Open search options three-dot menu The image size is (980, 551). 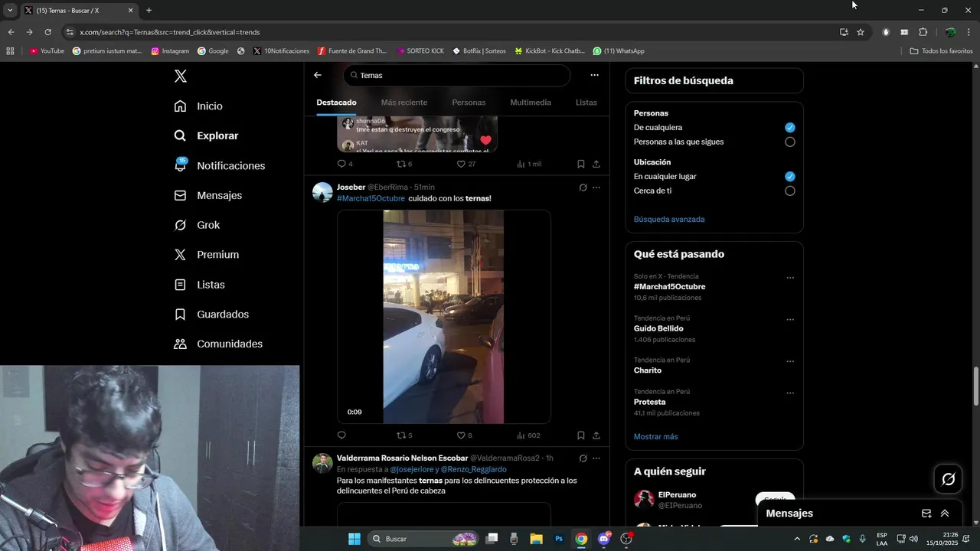(x=594, y=75)
